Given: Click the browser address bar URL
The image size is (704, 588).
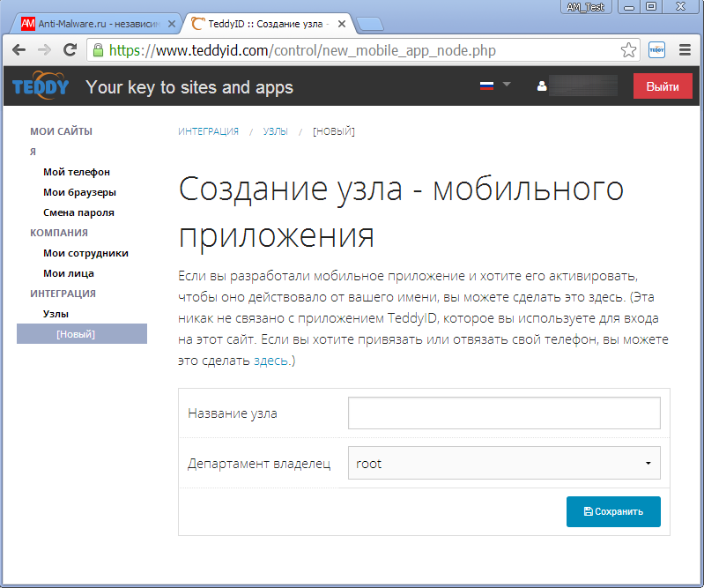Looking at the screenshot, I should 302,50.
